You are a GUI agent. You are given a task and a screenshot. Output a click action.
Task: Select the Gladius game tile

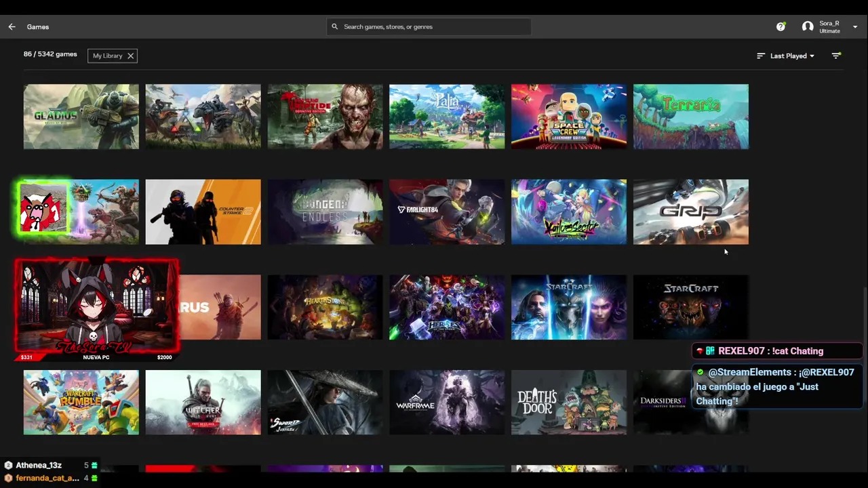[81, 117]
